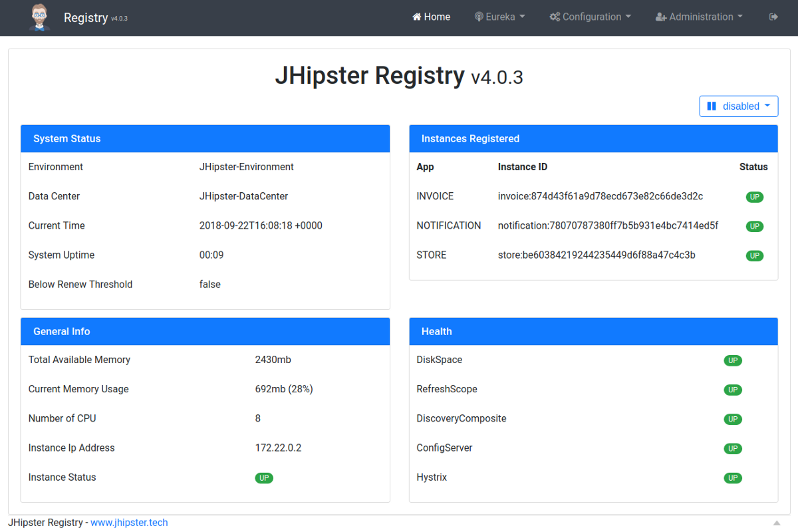The image size is (798, 532).
Task: Click the sign-out icon in navbar
Action: pos(773,17)
